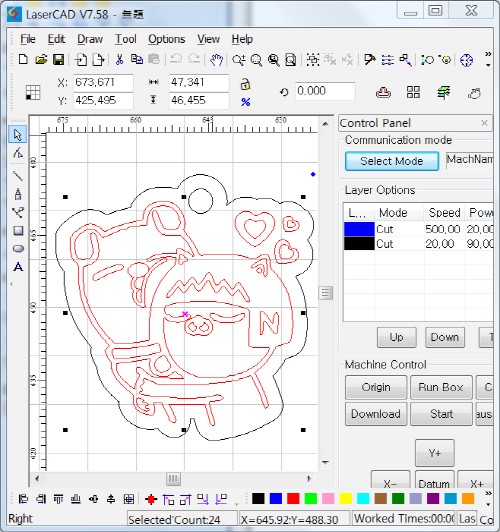Screen dimensions: 500x532
Task: Click the Speed column header
Action: pyautogui.click(x=445, y=213)
